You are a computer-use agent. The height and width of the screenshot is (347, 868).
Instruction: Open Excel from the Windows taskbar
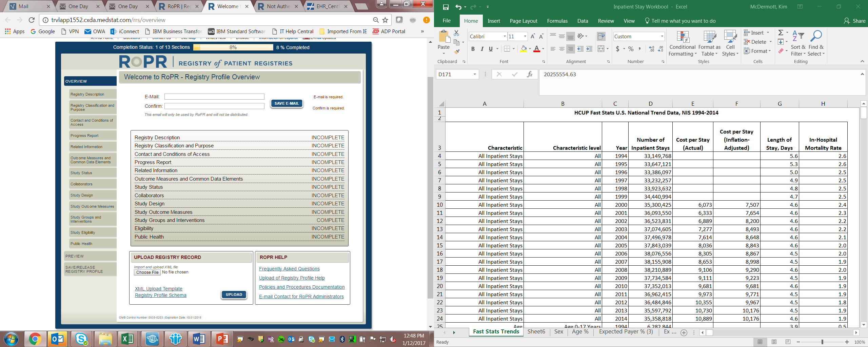pyautogui.click(x=127, y=339)
